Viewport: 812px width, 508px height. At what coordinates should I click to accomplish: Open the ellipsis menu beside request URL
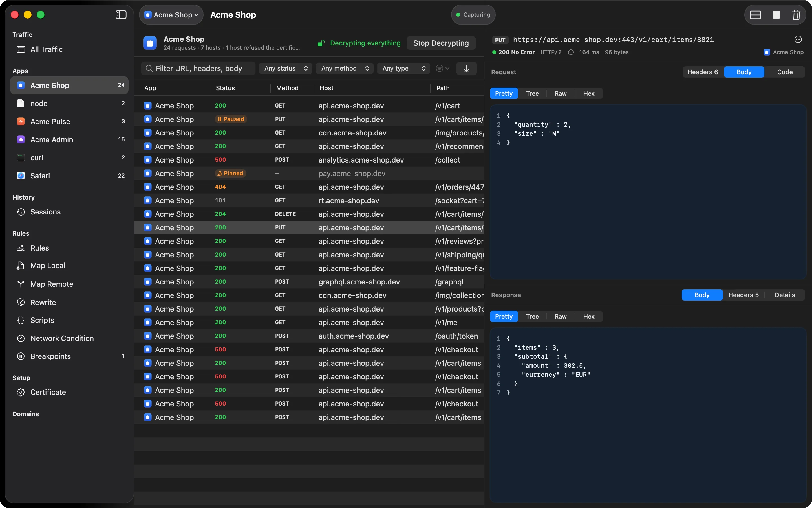point(798,40)
